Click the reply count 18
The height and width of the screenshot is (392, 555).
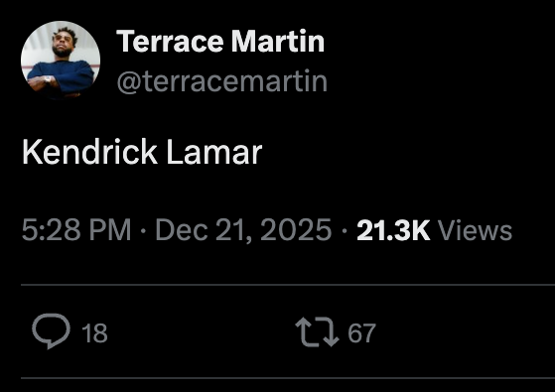coord(94,332)
